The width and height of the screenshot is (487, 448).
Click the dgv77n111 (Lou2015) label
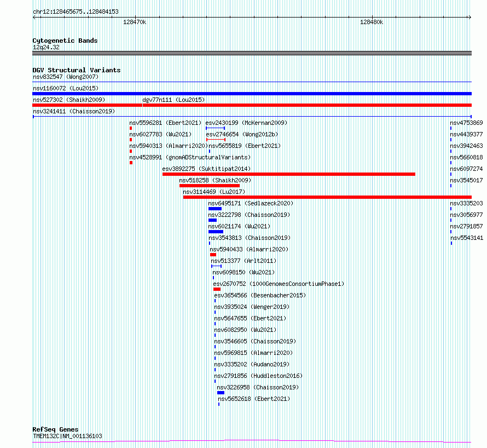(173, 100)
